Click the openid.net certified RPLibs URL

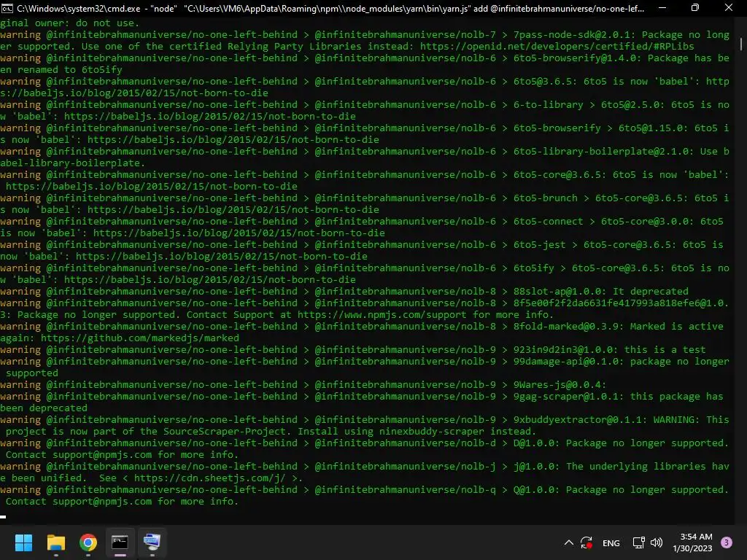tap(557, 46)
